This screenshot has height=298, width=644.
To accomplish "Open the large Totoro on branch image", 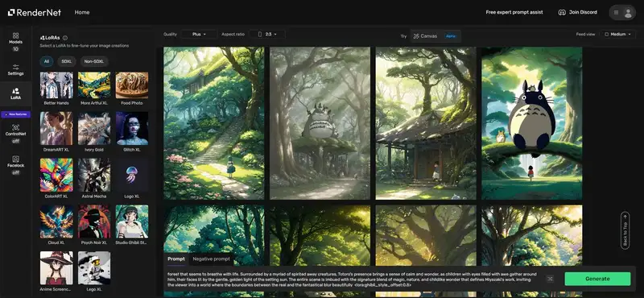I will click(x=532, y=123).
